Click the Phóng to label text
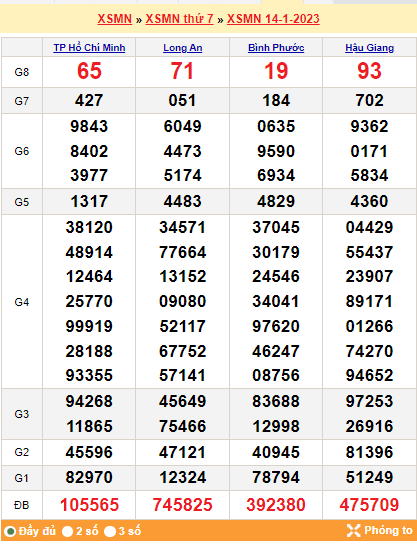Image resolution: width=417 pixels, height=544 pixels. coord(388,530)
